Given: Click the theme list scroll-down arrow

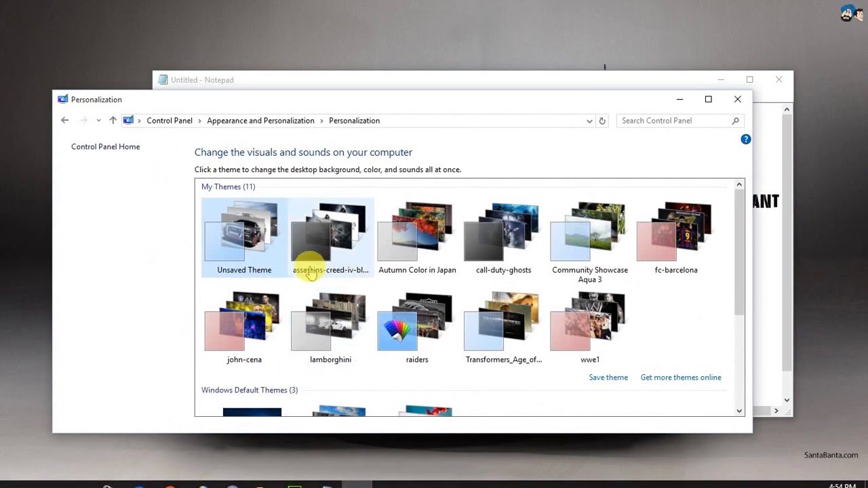Looking at the screenshot, I should [739, 411].
